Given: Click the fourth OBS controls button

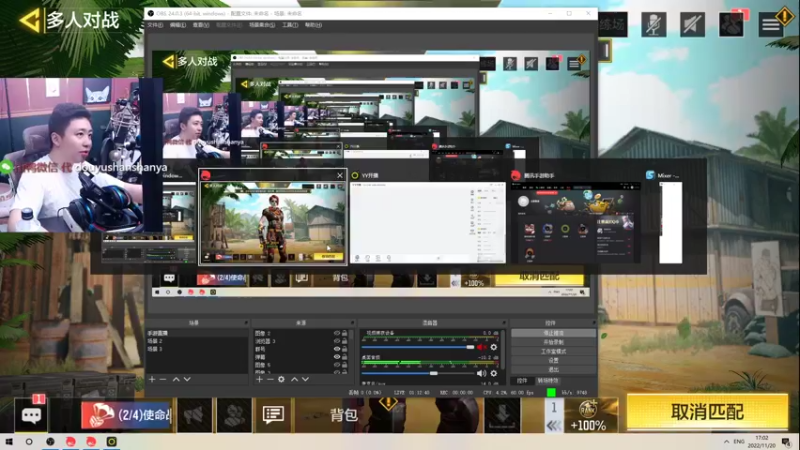Looking at the screenshot, I should pos(553,360).
